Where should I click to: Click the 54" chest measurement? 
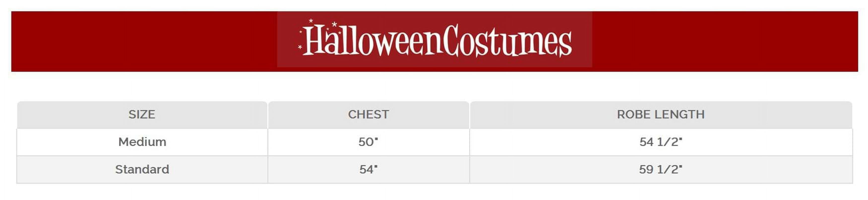pyautogui.click(x=368, y=169)
